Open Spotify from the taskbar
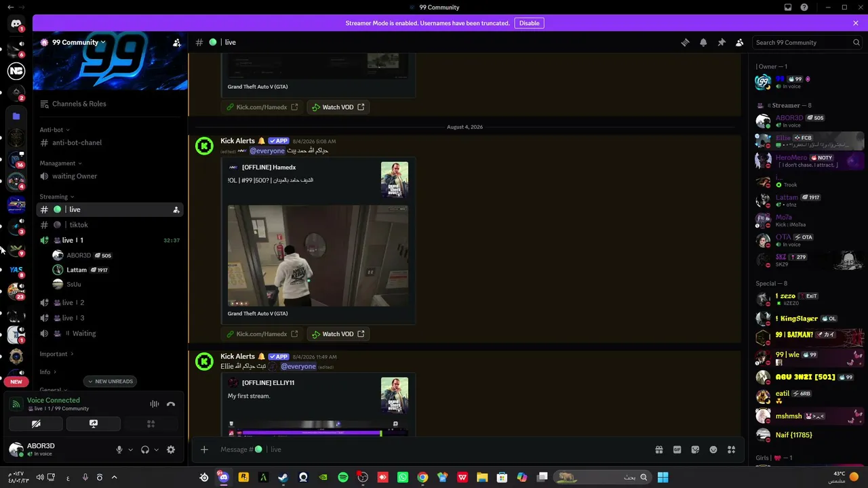 [x=343, y=477]
